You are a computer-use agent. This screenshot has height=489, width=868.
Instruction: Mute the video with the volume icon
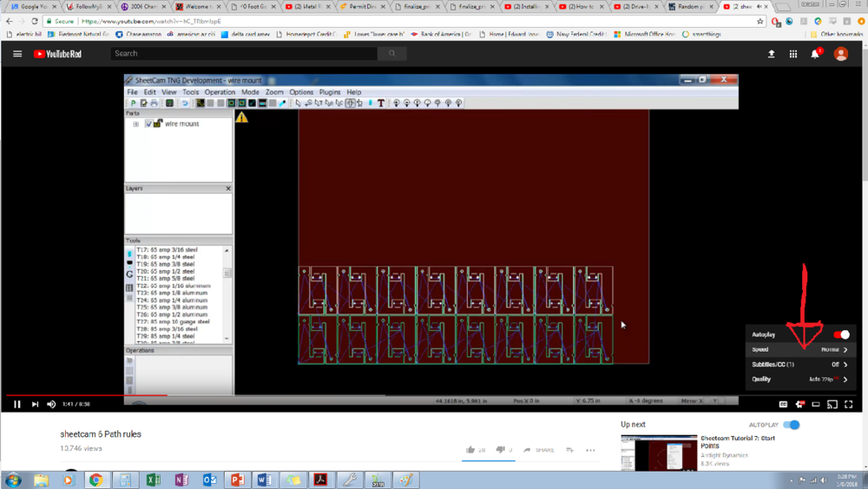point(51,404)
